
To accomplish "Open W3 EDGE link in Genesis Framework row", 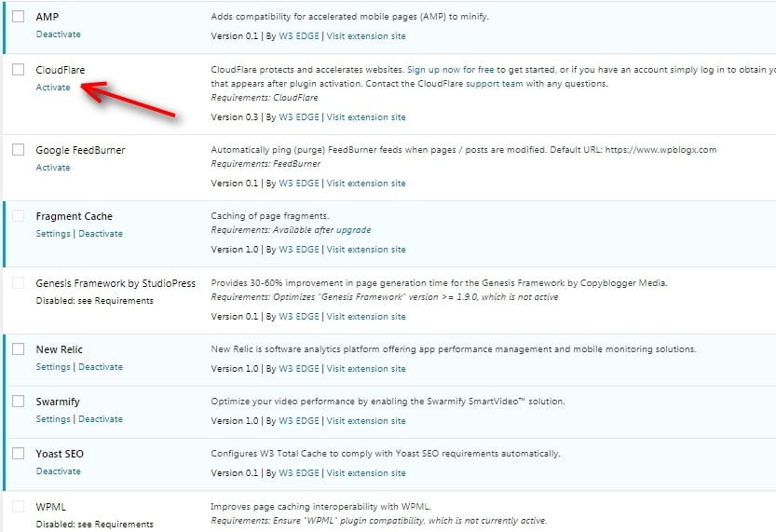I will point(299,316).
